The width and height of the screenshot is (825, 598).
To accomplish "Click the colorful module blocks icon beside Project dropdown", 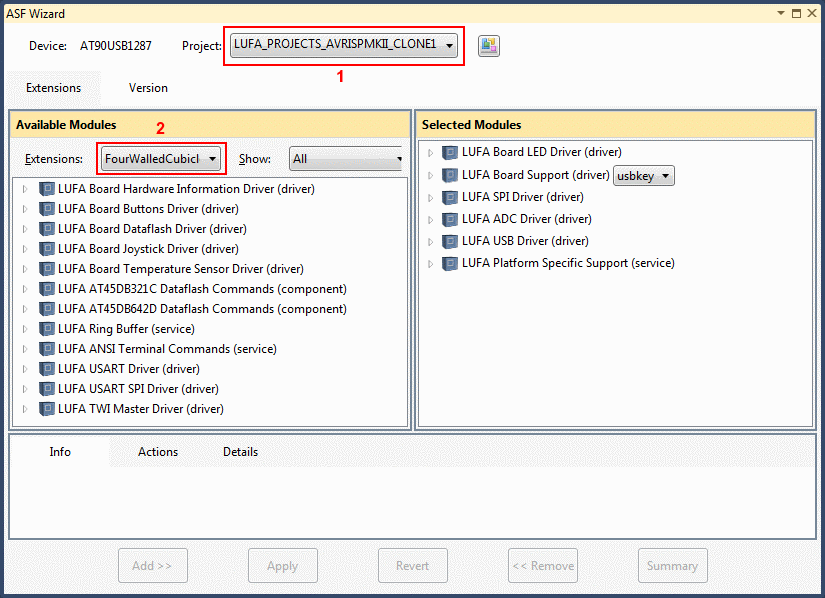I will 488,45.
